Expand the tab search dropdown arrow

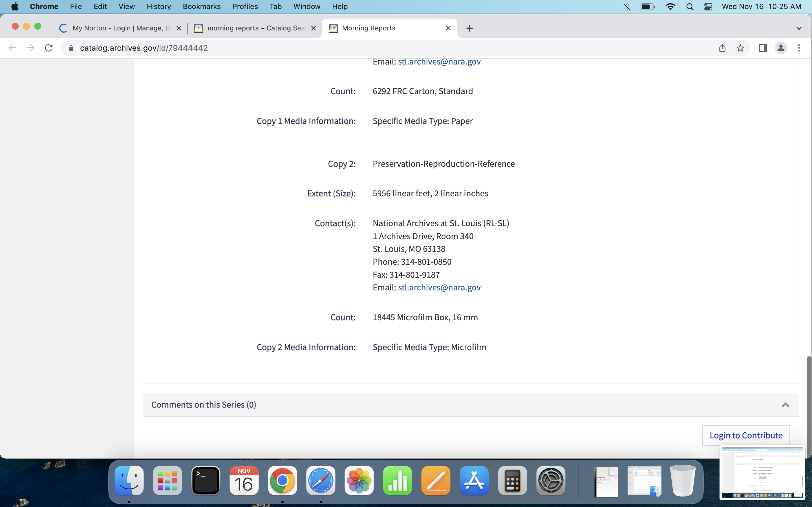click(799, 28)
